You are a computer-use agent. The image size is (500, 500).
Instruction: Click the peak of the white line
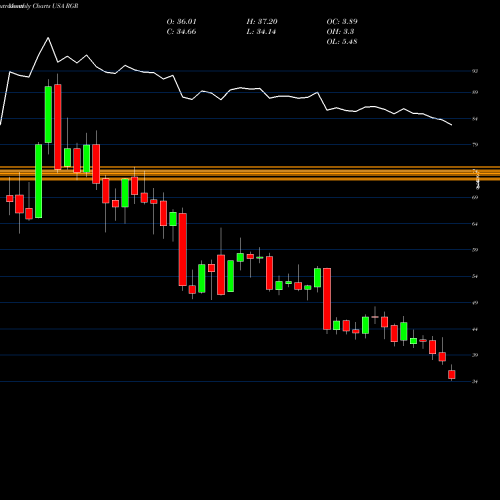[x=48, y=38]
